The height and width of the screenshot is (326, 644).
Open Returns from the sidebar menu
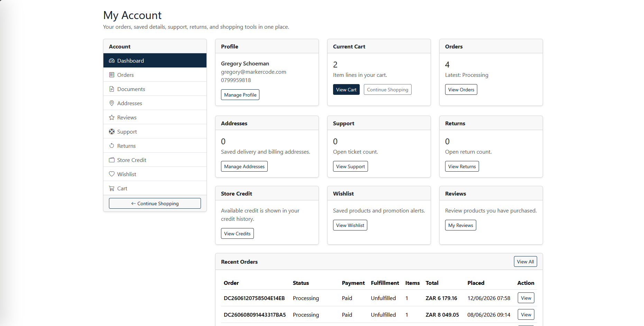point(155,146)
